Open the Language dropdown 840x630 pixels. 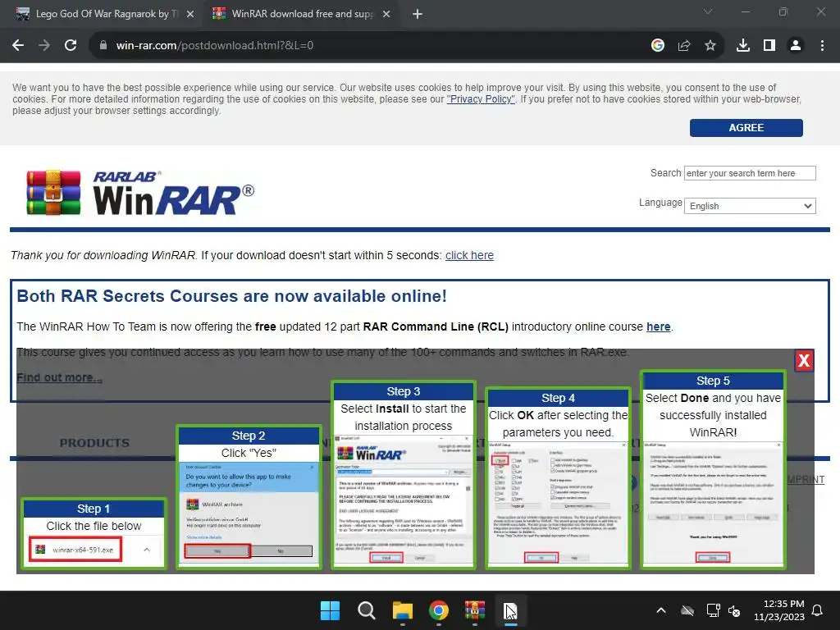point(750,206)
